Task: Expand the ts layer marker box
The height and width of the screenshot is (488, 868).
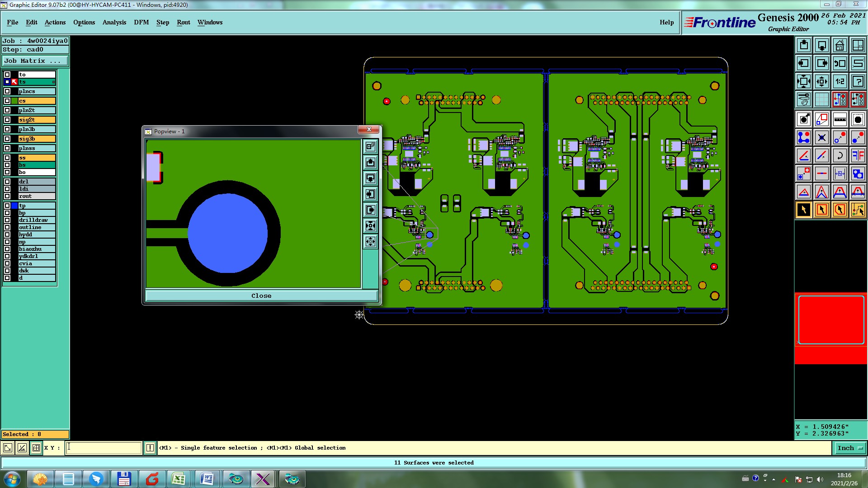Action: click(53, 82)
